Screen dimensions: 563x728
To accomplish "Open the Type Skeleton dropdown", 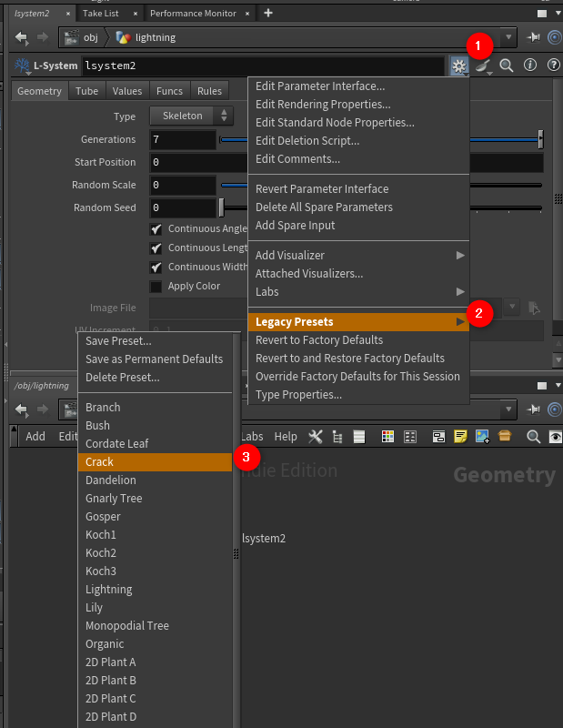I will pyautogui.click(x=191, y=116).
